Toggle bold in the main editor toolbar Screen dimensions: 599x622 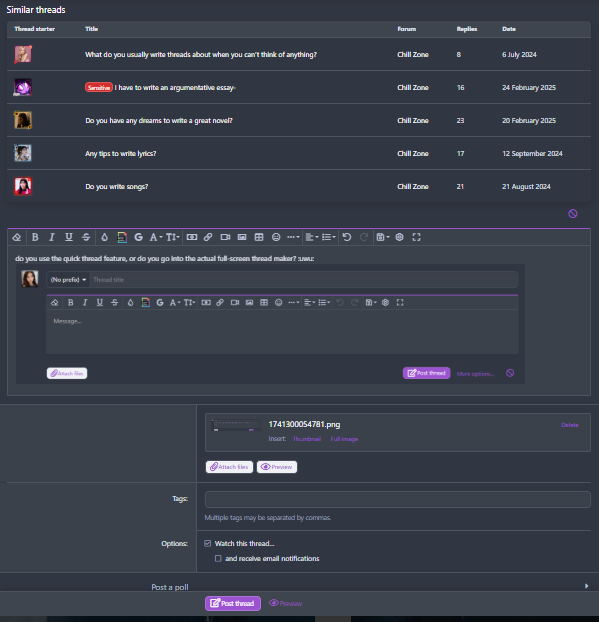point(35,237)
